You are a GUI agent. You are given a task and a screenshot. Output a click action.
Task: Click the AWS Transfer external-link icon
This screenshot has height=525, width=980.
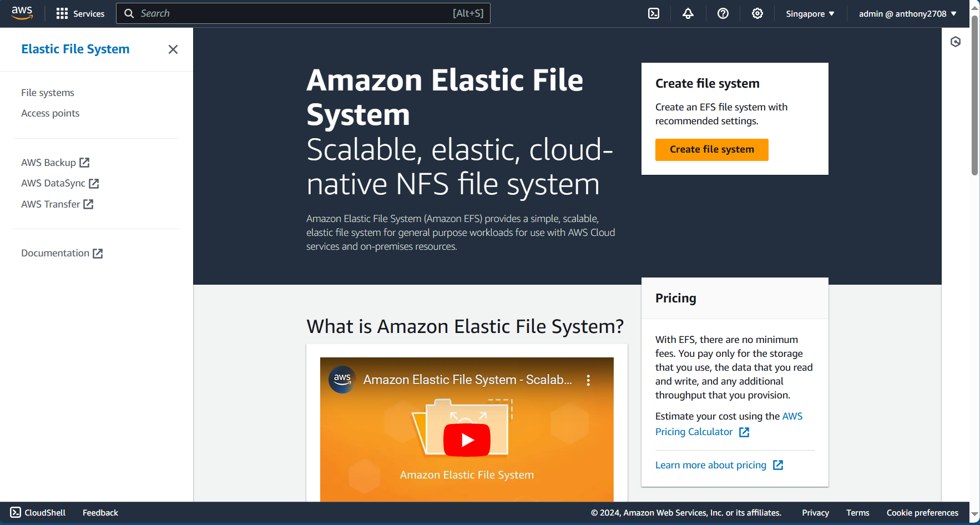pyautogui.click(x=88, y=204)
